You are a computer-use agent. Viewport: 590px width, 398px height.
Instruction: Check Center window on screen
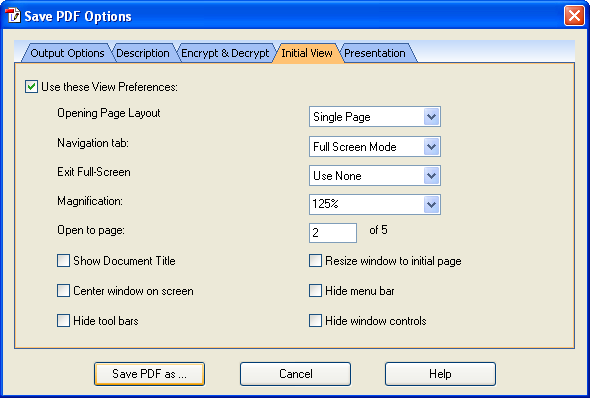[x=63, y=290]
